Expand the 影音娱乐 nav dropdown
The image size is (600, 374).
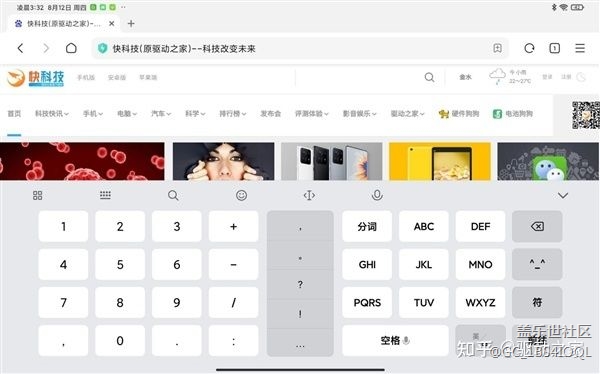[359, 114]
